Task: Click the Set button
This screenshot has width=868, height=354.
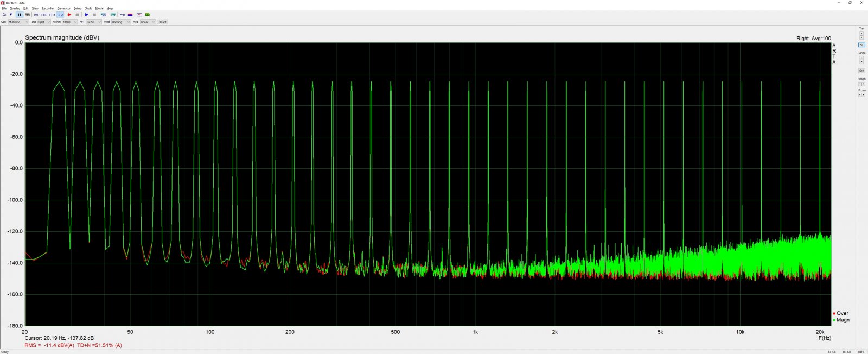Action: [861, 71]
